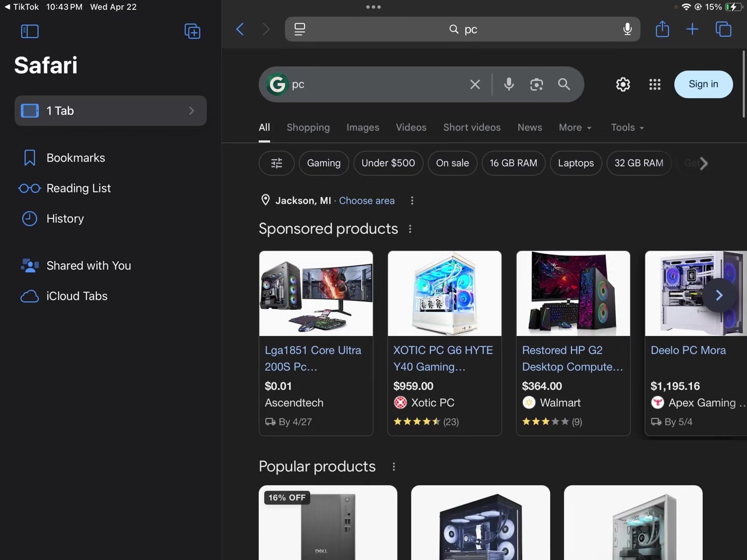
Task: Open Lga1851 Core Ultra 200S product link
Action: pyautogui.click(x=313, y=358)
